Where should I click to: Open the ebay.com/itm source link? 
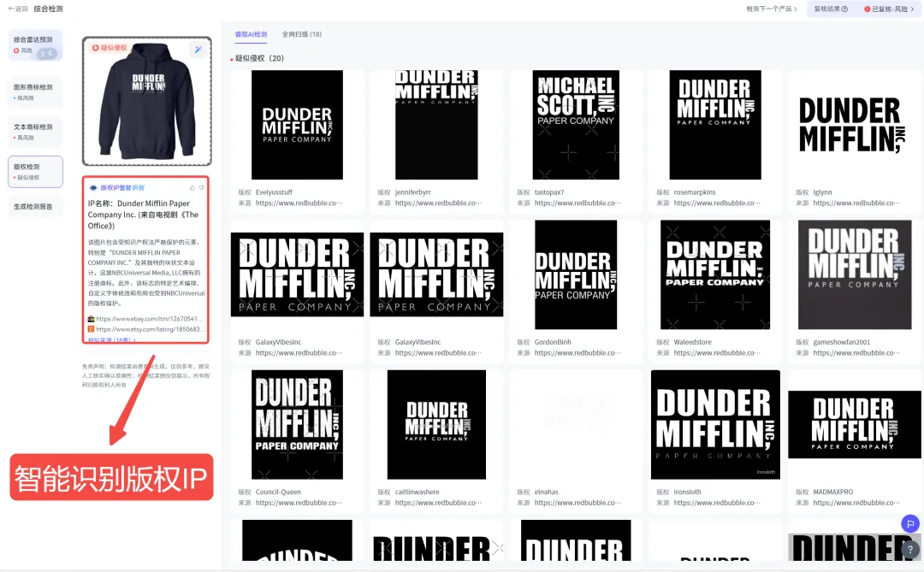tap(149, 319)
